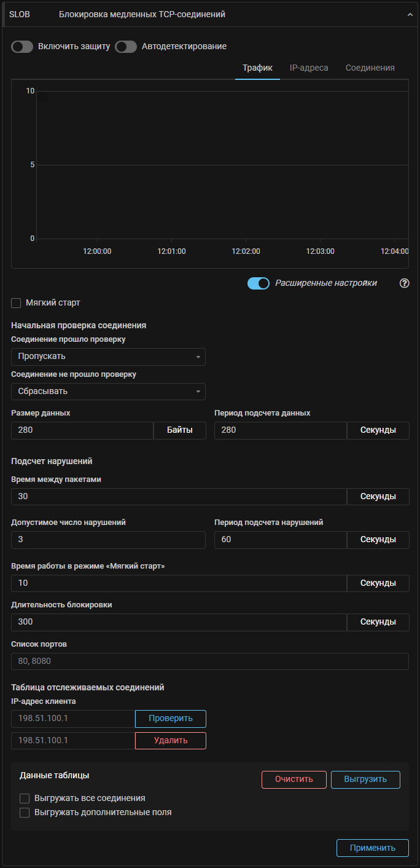Switch to the IP-адреса tab
This screenshot has height=868, width=420.
[309, 68]
